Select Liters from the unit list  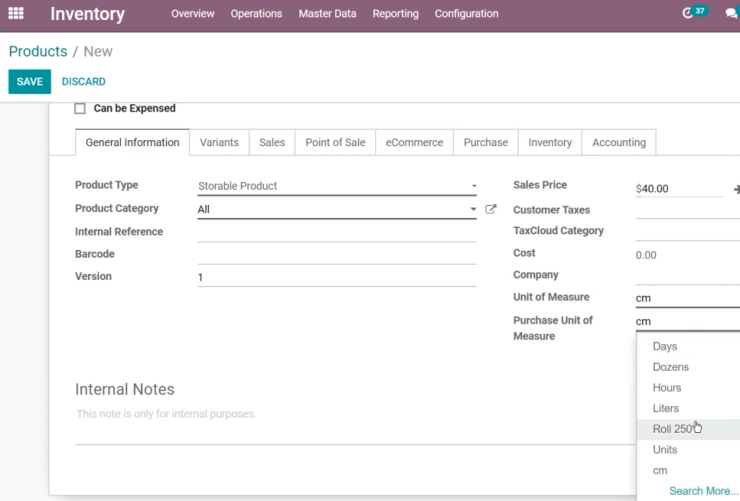coord(688,409)
